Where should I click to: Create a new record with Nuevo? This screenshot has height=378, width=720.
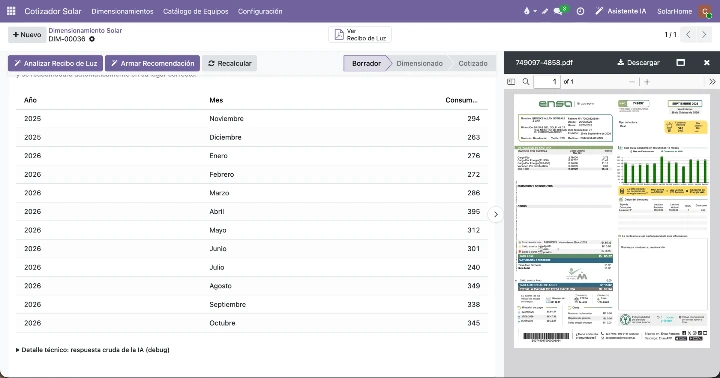click(x=27, y=35)
